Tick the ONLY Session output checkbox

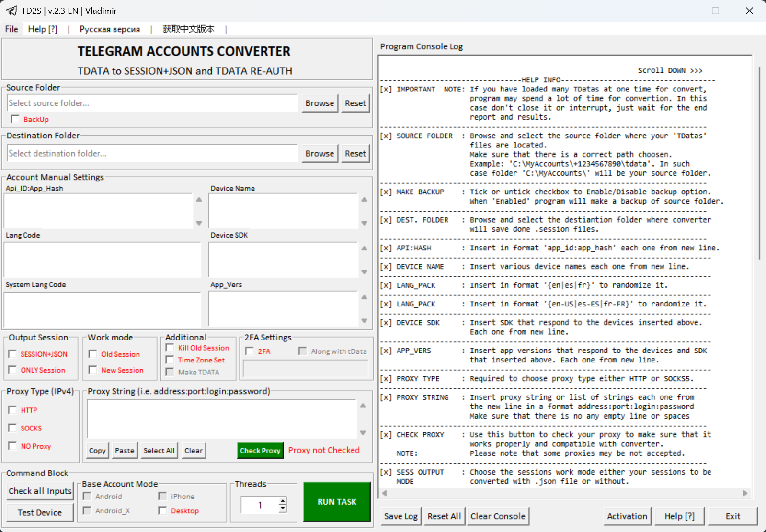12,370
